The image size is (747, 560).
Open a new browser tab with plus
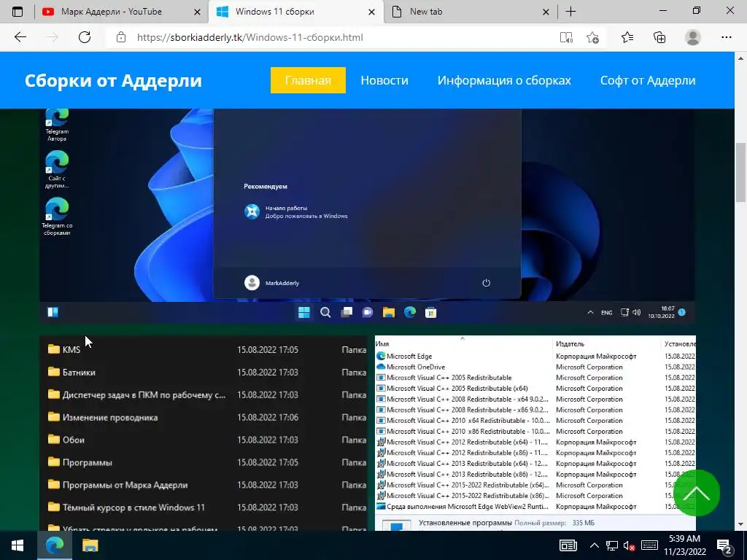pos(570,12)
